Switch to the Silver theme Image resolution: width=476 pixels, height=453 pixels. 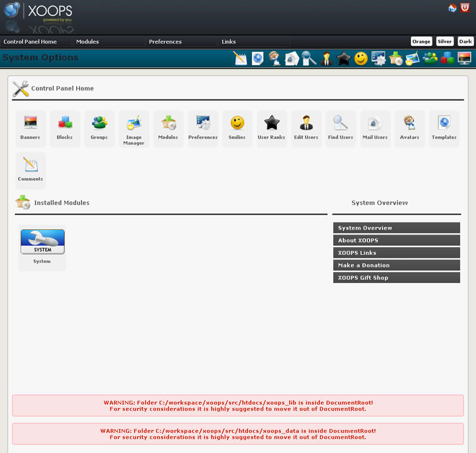(444, 41)
